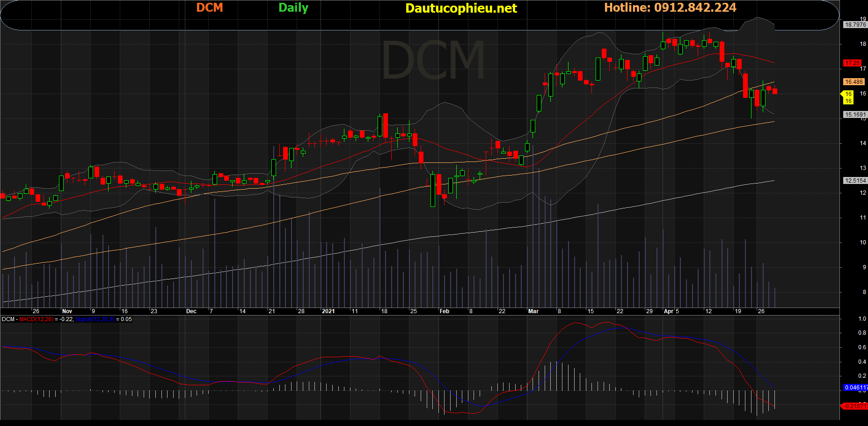Click the green Daily timeframe label
The height and width of the screenshot is (426, 868).
tap(293, 7)
